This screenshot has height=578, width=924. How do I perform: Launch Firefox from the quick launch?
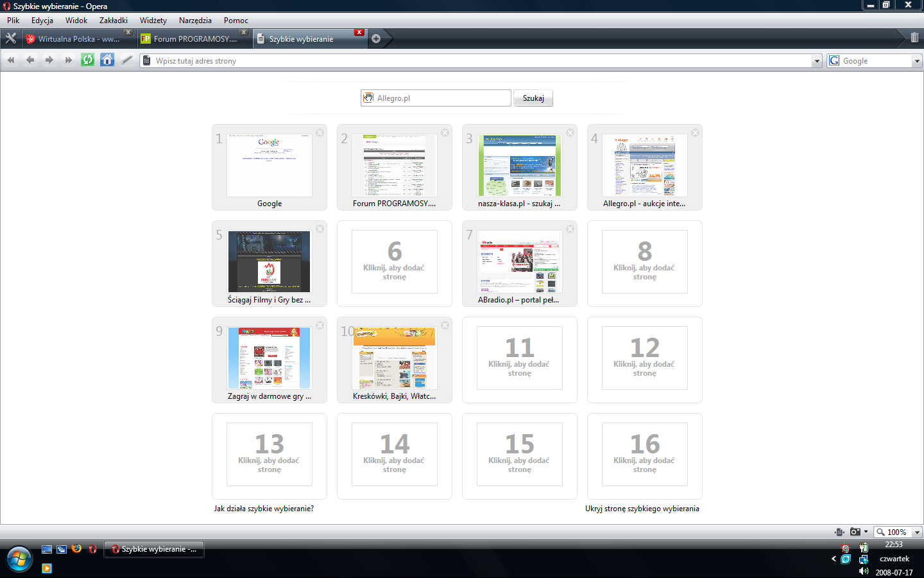click(77, 549)
